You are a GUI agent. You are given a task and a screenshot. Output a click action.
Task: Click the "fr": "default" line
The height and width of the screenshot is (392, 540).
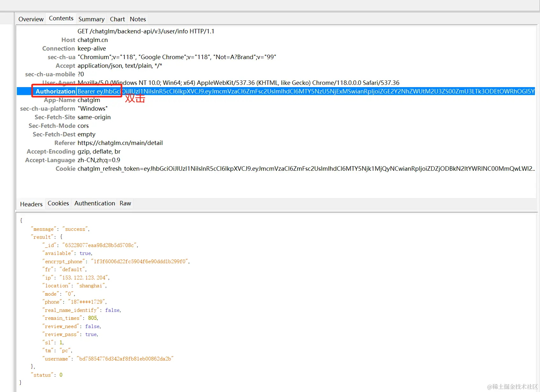pyautogui.click(x=64, y=269)
